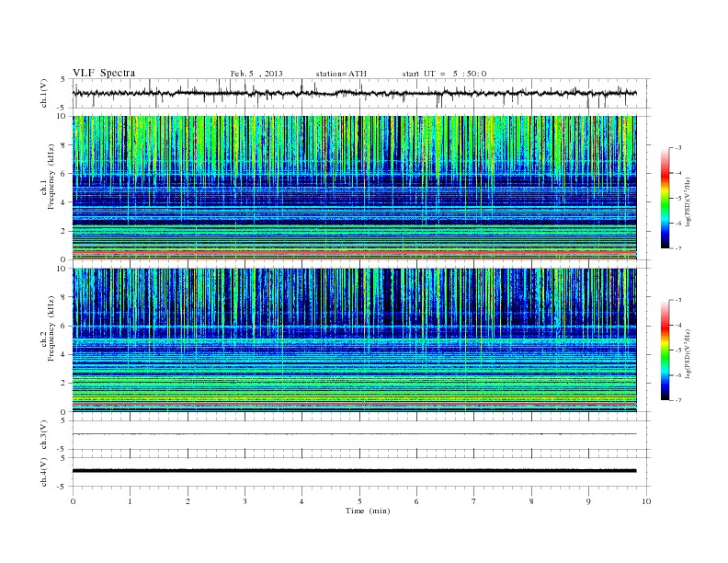Click the "VLF Spectra" plot title
Screen dimensions: 728x563
pos(104,73)
